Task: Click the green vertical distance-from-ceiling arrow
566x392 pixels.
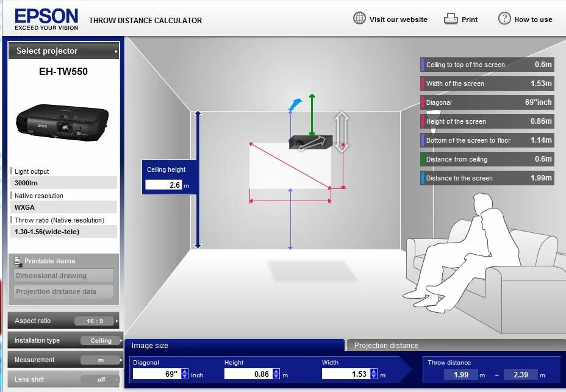Action: pyautogui.click(x=312, y=115)
